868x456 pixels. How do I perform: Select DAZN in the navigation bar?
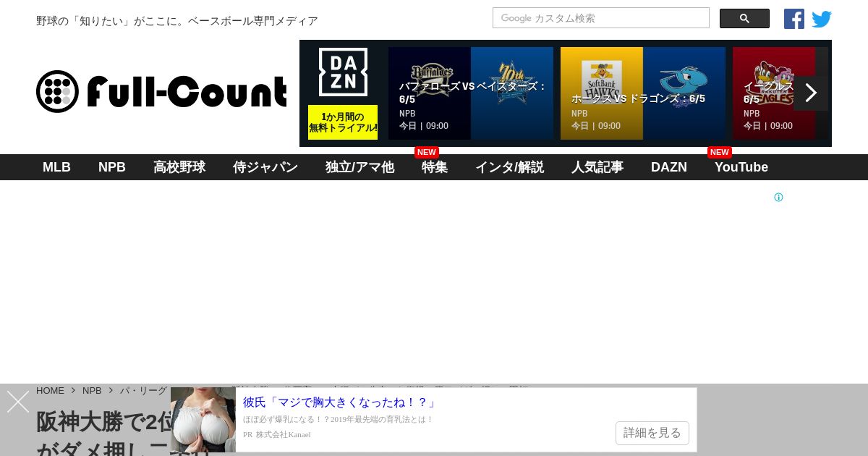pyautogui.click(x=669, y=167)
